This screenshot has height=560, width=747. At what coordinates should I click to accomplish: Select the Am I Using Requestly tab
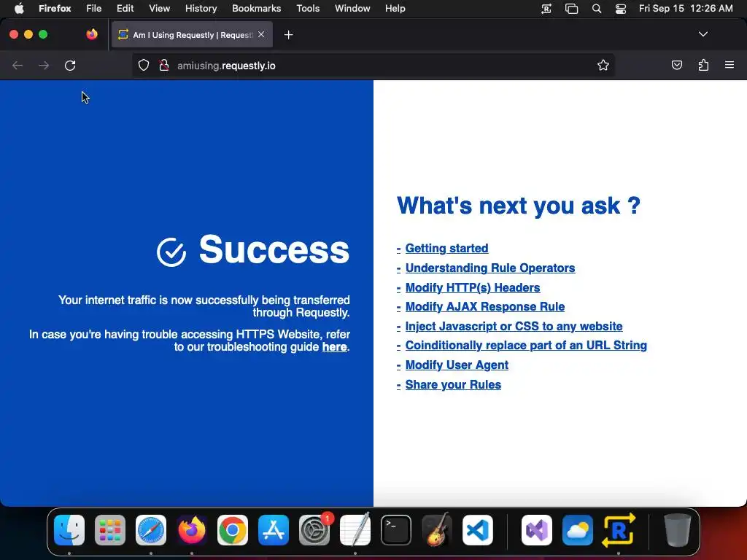(x=192, y=34)
